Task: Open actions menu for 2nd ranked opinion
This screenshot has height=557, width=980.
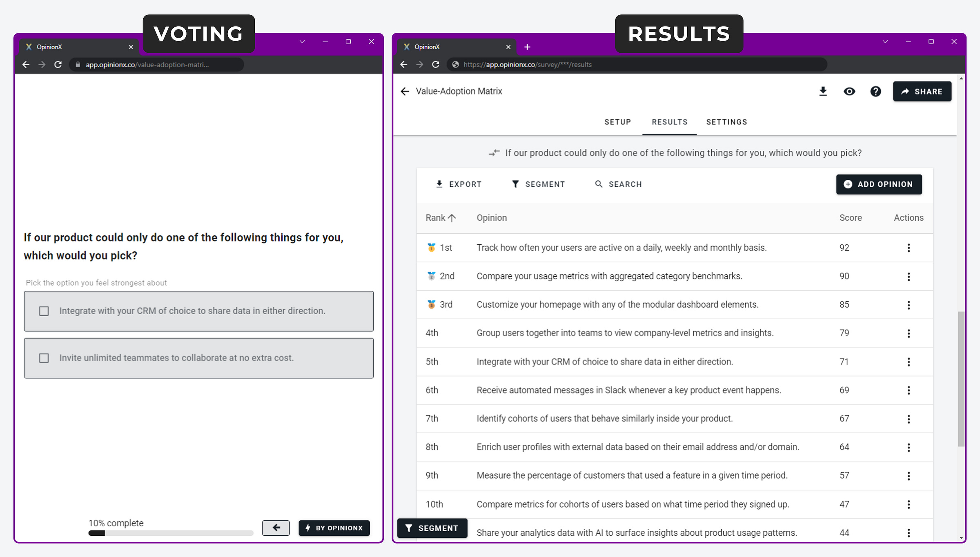Action: [x=909, y=277]
